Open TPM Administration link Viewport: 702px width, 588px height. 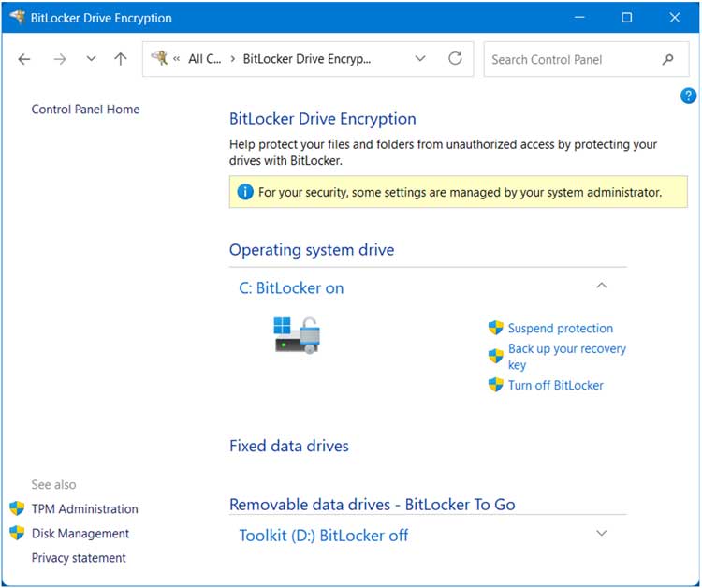(84, 509)
